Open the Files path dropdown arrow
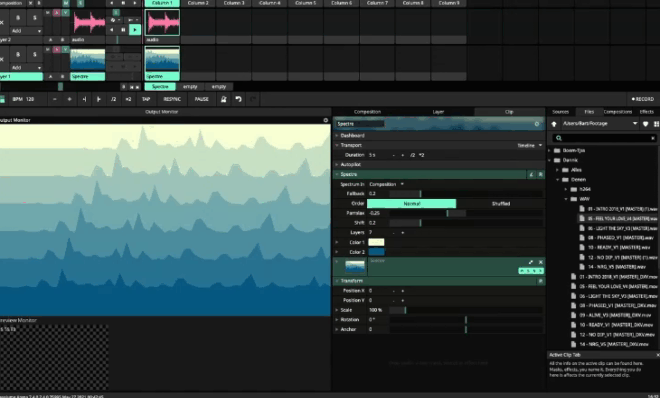This screenshot has height=398, width=660. point(635,124)
